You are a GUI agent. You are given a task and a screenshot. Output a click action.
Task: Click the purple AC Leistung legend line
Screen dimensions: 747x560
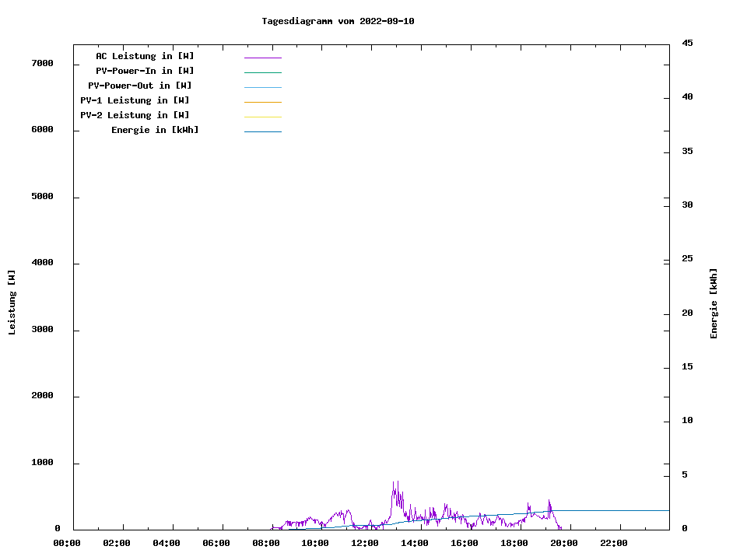click(262, 58)
